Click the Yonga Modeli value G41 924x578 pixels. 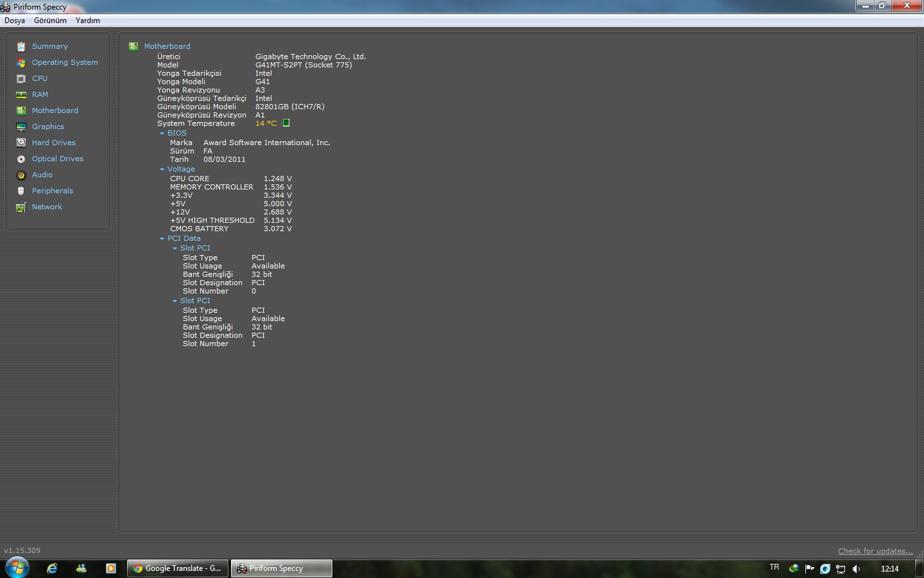(x=262, y=82)
